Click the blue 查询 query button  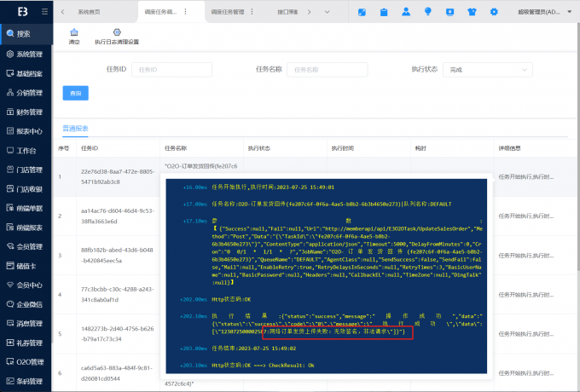[x=75, y=93]
